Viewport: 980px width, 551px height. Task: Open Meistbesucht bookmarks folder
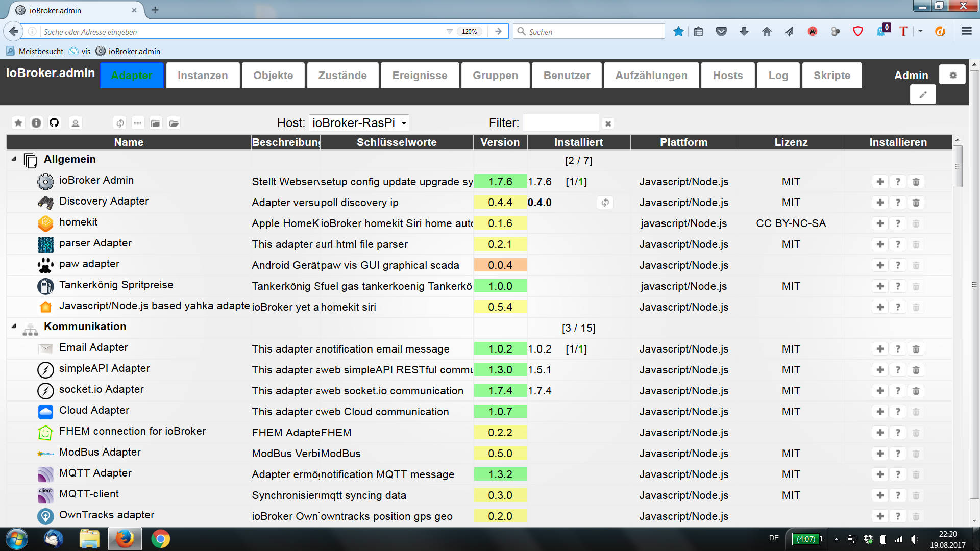click(x=35, y=51)
